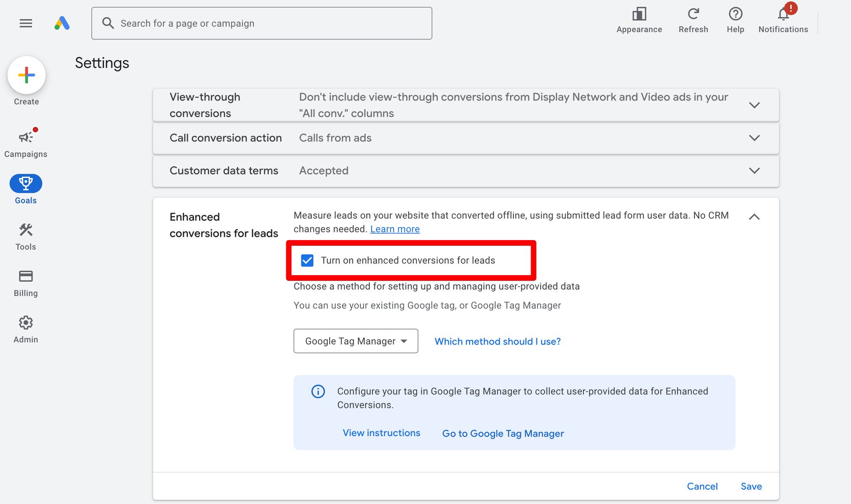851x504 pixels.
Task: Open the Google Tag Manager dropdown
Action: 356,341
